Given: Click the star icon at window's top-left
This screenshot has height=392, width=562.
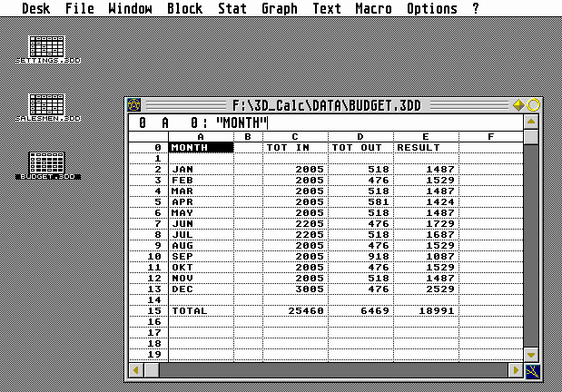Looking at the screenshot, I should click(134, 105).
